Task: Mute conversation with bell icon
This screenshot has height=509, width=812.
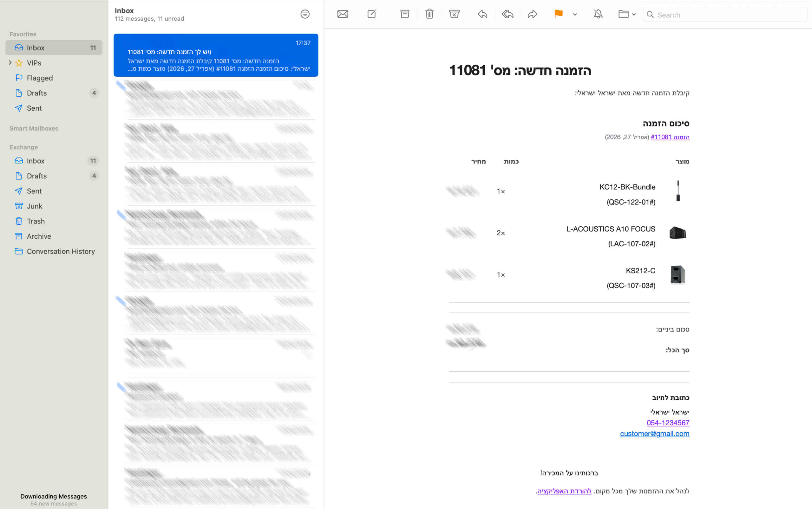Action: [598, 14]
